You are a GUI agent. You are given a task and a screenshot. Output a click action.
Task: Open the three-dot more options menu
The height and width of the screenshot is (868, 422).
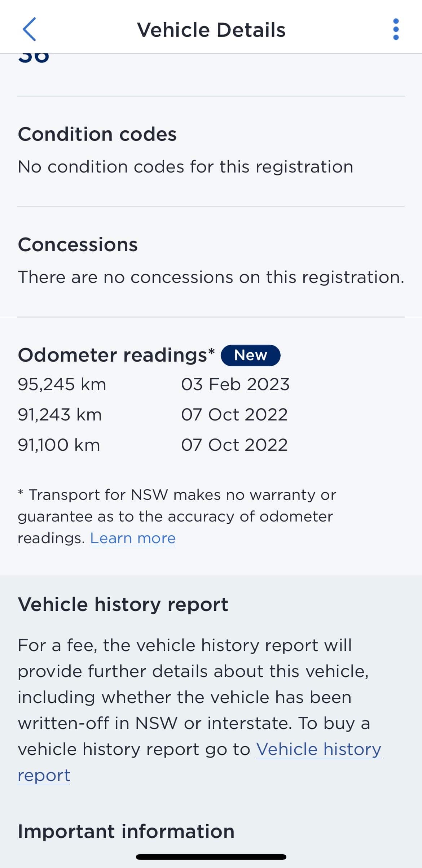[x=396, y=29]
